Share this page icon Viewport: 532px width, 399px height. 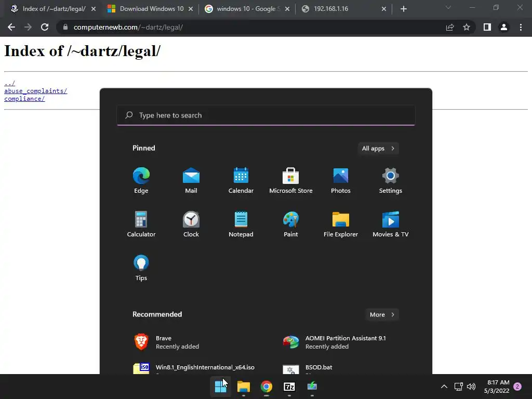(450, 27)
